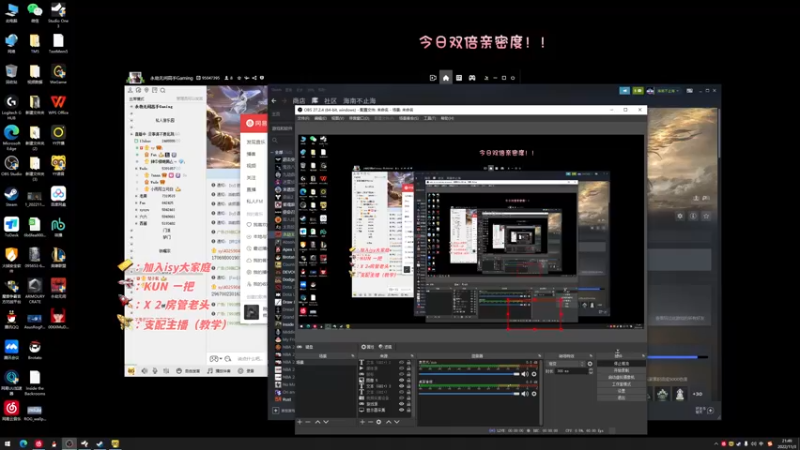Click the search icon in YY channel panel
Screen dimensions: 800x450
pyautogui.click(x=163, y=90)
